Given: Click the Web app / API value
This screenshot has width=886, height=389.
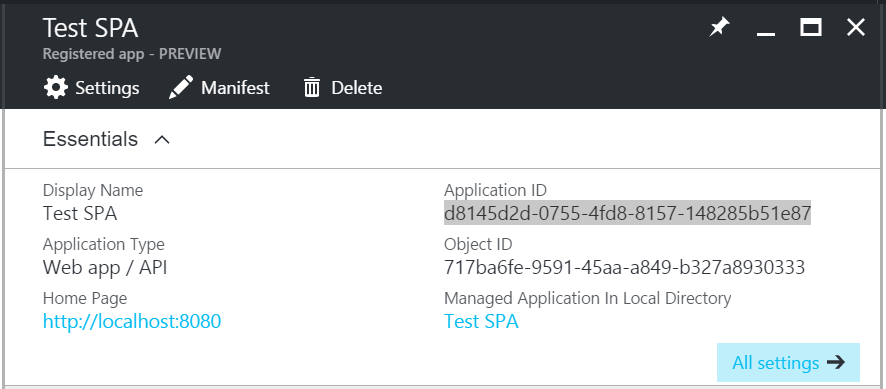Looking at the screenshot, I should 105,267.
